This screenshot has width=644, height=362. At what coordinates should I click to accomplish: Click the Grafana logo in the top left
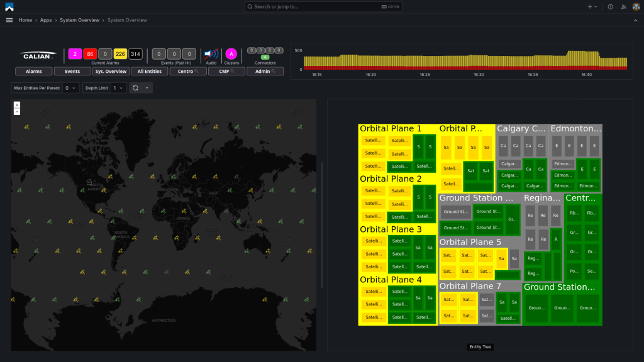(8, 6)
